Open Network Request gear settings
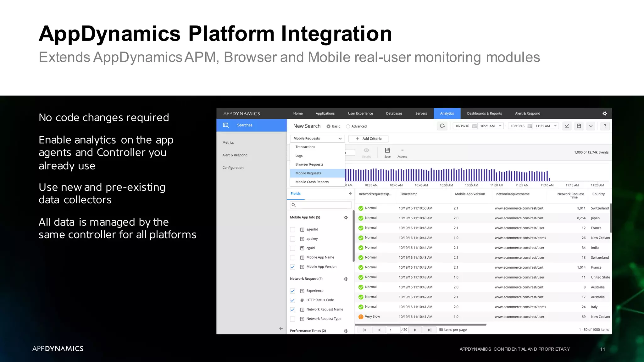Viewport: 644px width, 362px height. coord(346,279)
